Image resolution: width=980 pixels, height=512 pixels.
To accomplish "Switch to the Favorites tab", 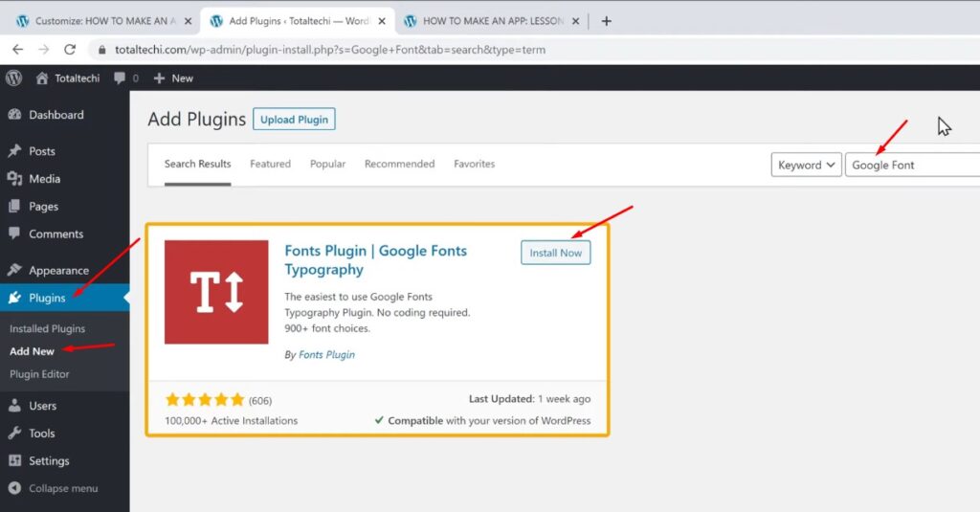I will coord(475,164).
